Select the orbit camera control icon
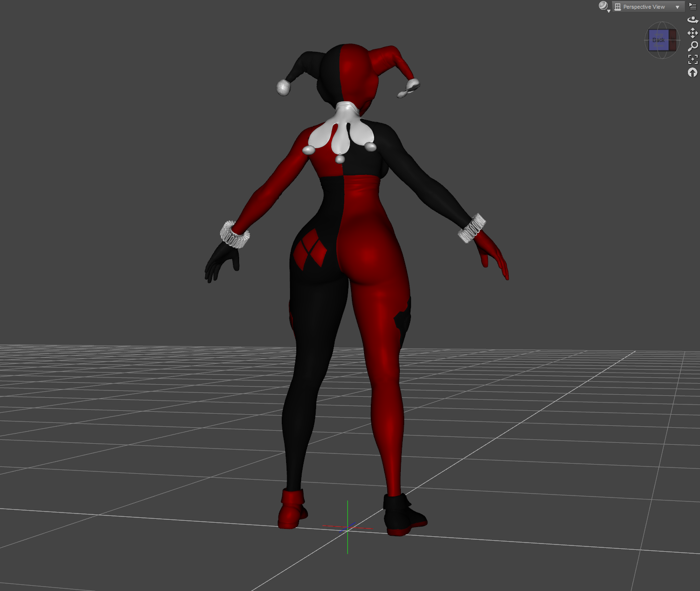The image size is (700, 591). (693, 20)
